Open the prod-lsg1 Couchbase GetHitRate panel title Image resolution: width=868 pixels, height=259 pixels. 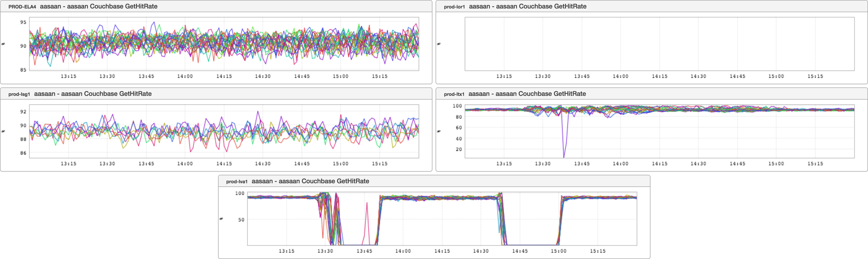tap(93, 94)
